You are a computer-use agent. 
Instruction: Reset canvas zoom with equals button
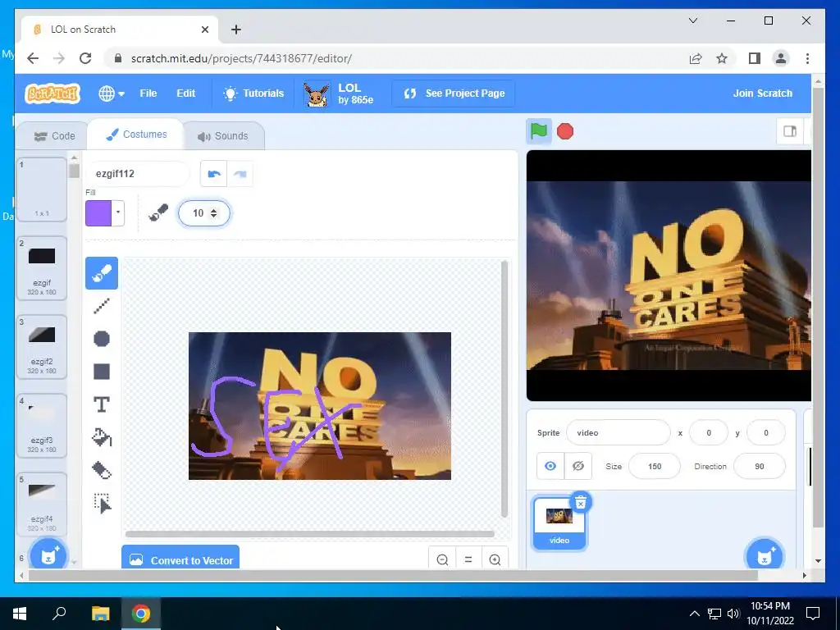(x=468, y=559)
